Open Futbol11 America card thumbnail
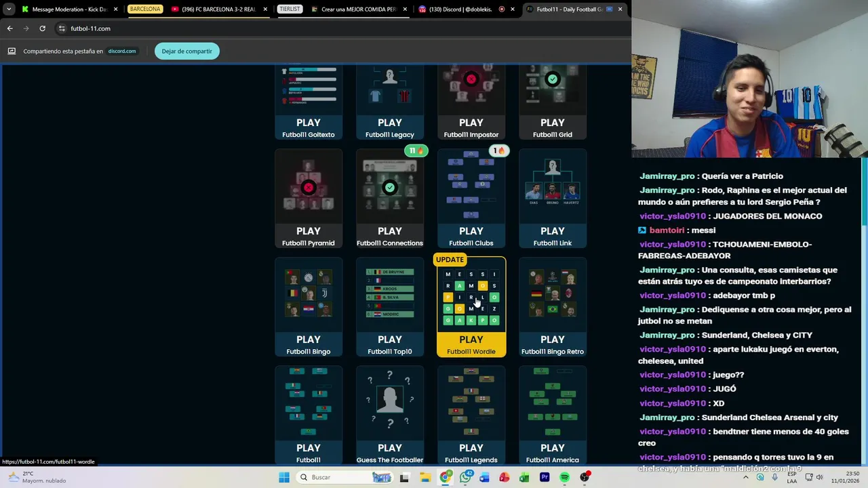Image resolution: width=868 pixels, height=488 pixels. (553, 403)
